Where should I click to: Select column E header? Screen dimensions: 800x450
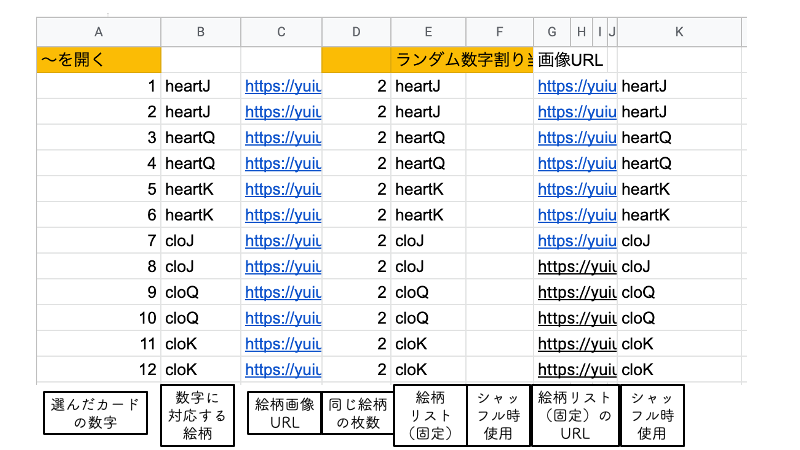coord(428,32)
